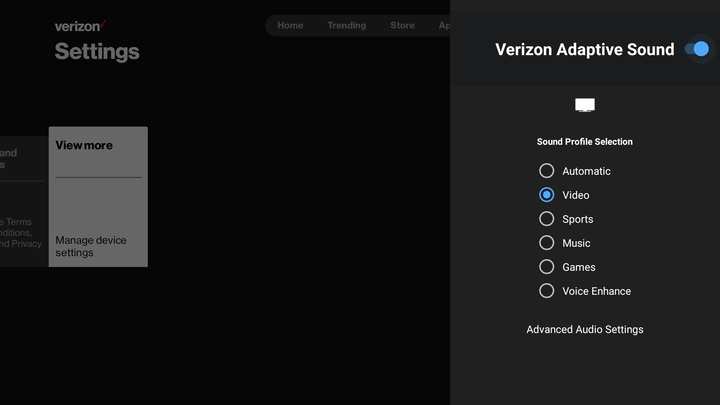
Task: Click the Verizon Adaptive Sound title
Action: [x=585, y=49]
